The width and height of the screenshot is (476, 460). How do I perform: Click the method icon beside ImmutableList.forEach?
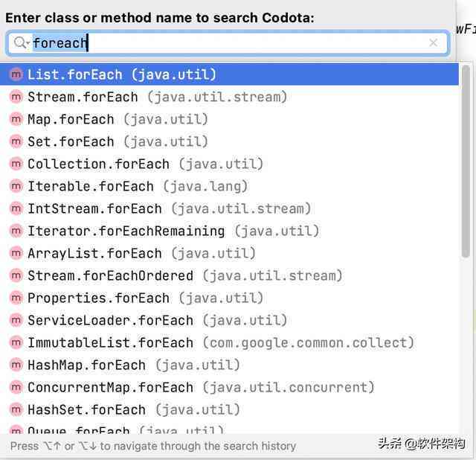tap(16, 342)
